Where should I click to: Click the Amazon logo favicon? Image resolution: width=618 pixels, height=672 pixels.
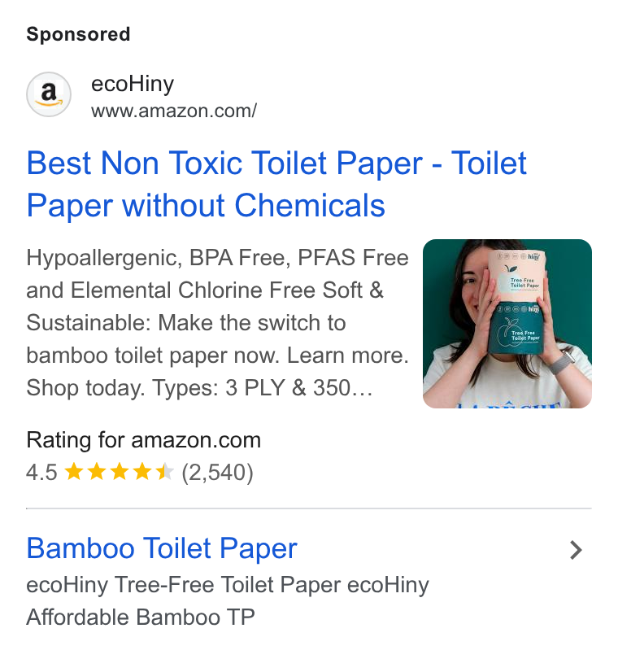[49, 94]
